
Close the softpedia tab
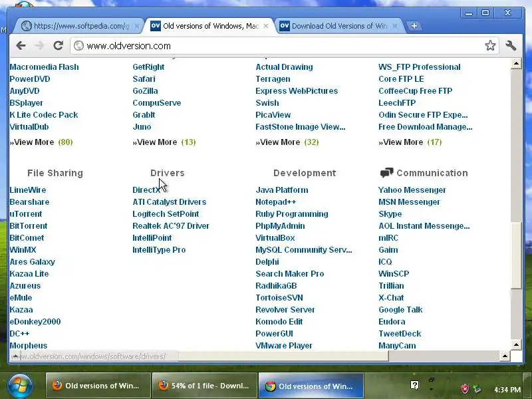click(x=137, y=26)
